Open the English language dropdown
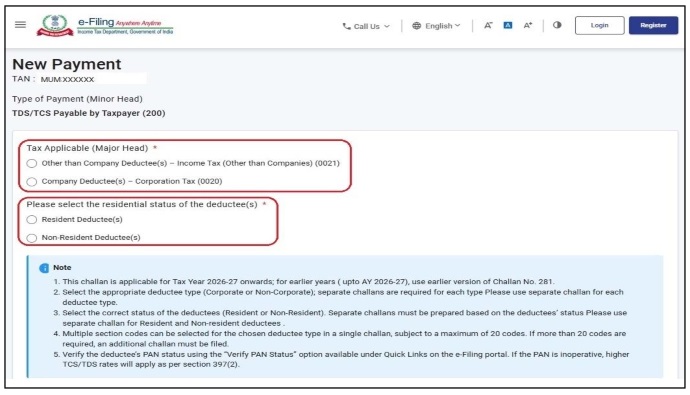Viewport: 690px width, 395px height. [x=436, y=26]
